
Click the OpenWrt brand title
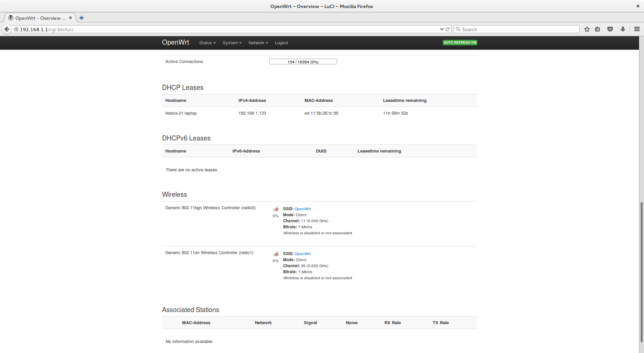[175, 42]
